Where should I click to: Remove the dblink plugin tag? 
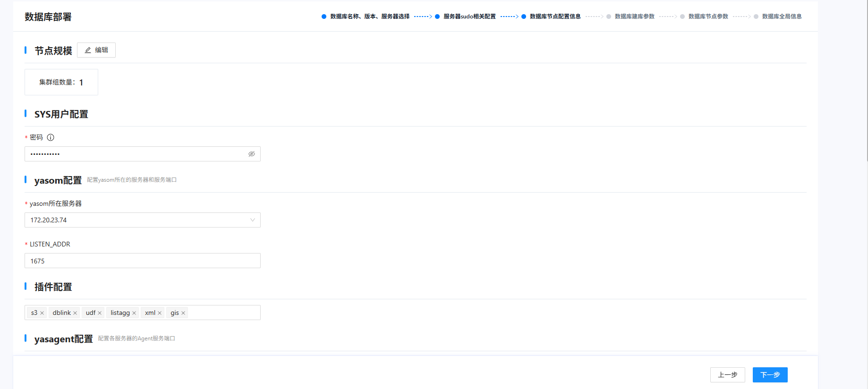click(75, 313)
